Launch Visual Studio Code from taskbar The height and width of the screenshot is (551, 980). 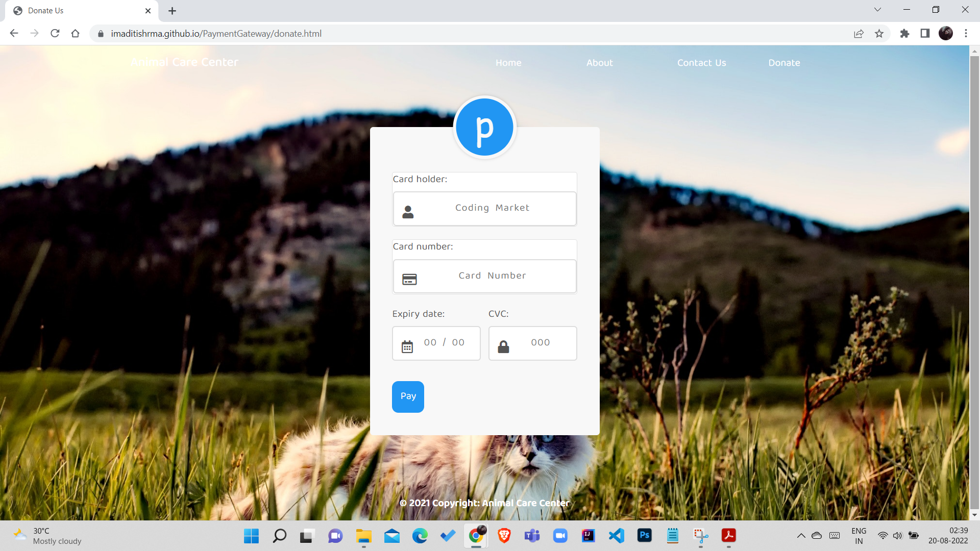[617, 536]
